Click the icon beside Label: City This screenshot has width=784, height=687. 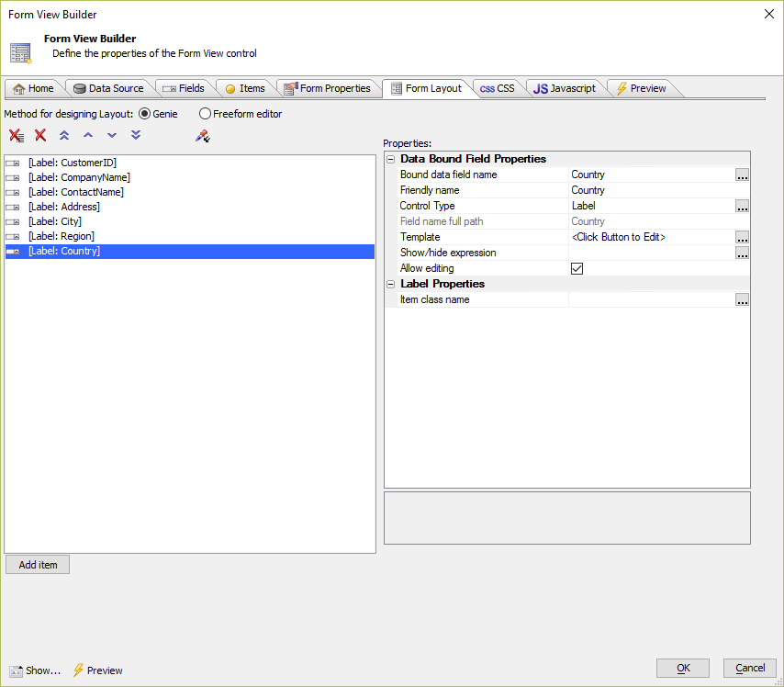pos(13,221)
